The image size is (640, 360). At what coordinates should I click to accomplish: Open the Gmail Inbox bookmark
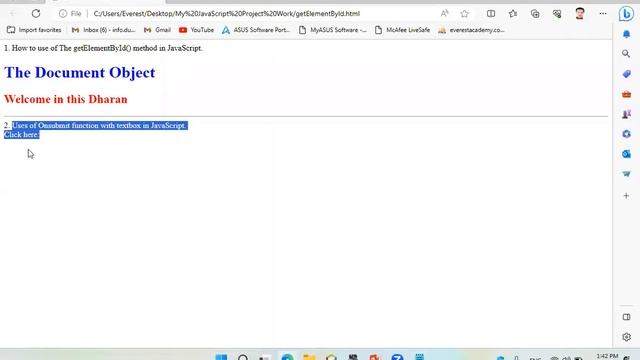pyautogui.click(x=103, y=30)
